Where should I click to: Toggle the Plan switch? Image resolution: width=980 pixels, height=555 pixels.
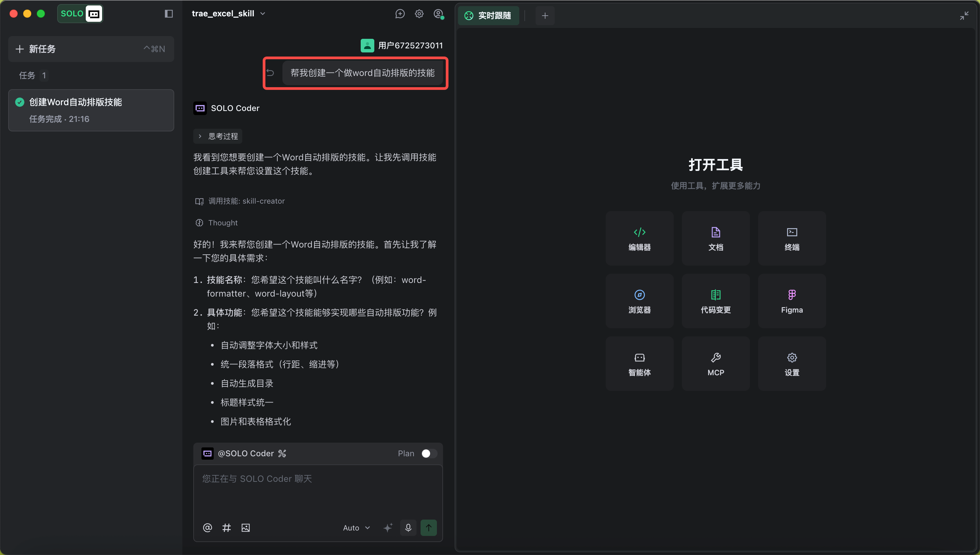coord(429,453)
